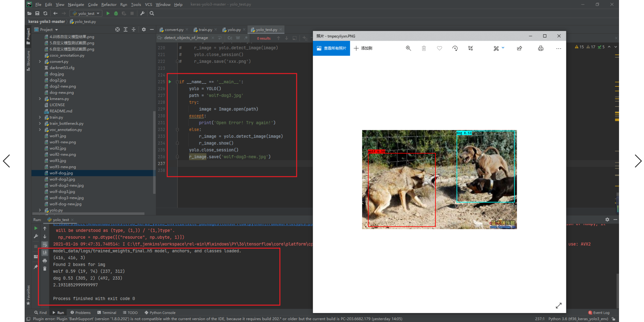Click See all photos button
The height and width of the screenshot is (322, 644).
pos(331,48)
